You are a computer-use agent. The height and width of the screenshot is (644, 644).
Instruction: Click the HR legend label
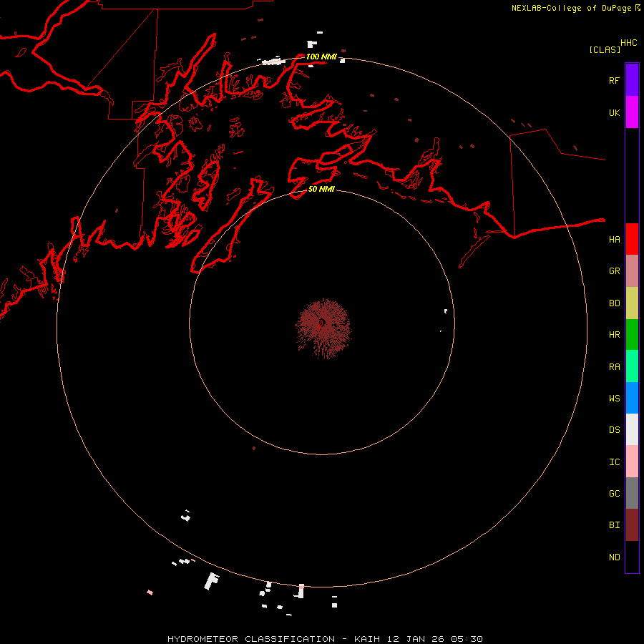[x=614, y=335]
